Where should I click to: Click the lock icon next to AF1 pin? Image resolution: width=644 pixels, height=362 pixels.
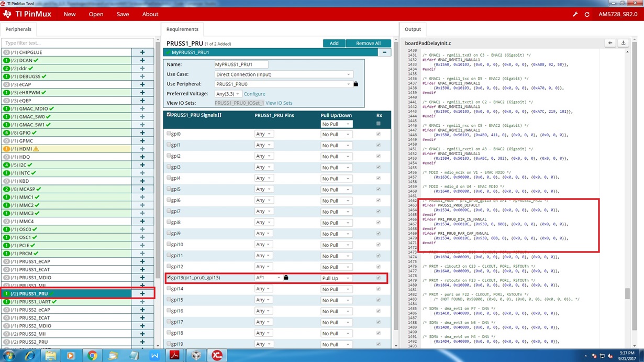point(286,278)
